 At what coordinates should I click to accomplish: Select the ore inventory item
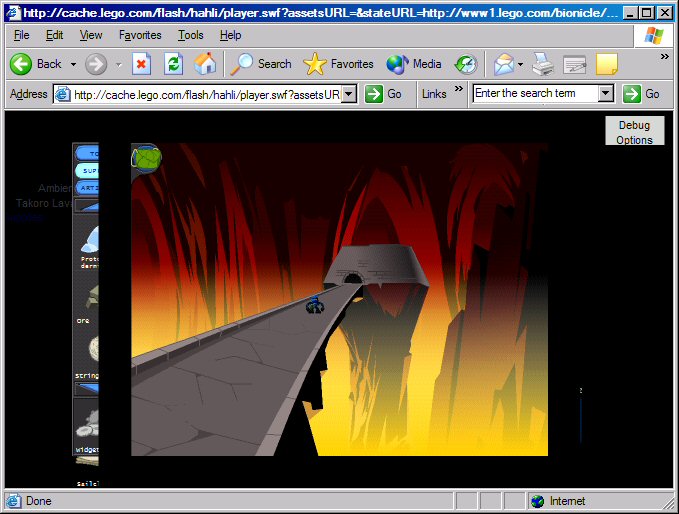point(90,302)
